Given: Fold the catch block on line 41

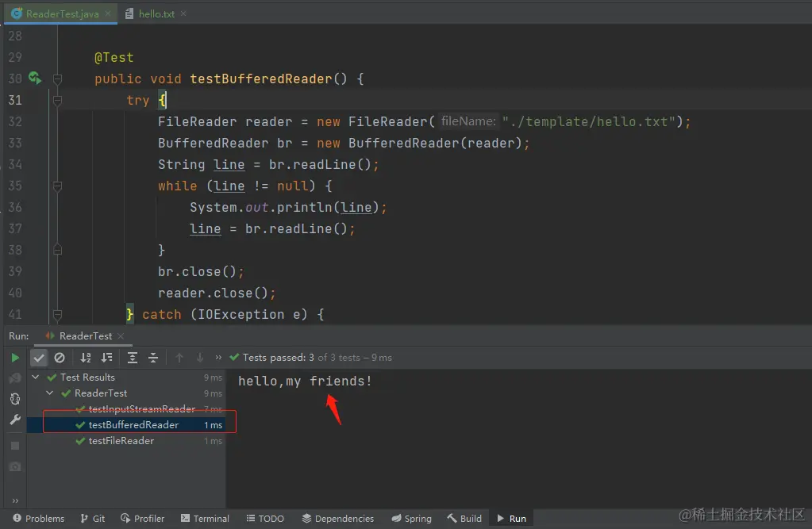Looking at the screenshot, I should pyautogui.click(x=57, y=315).
